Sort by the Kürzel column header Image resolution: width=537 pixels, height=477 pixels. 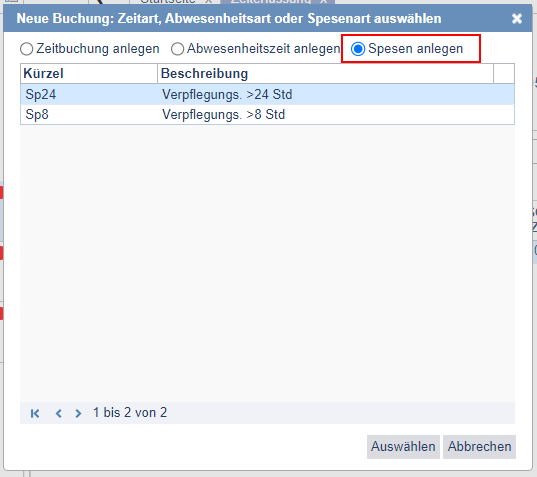pyautogui.click(x=89, y=74)
